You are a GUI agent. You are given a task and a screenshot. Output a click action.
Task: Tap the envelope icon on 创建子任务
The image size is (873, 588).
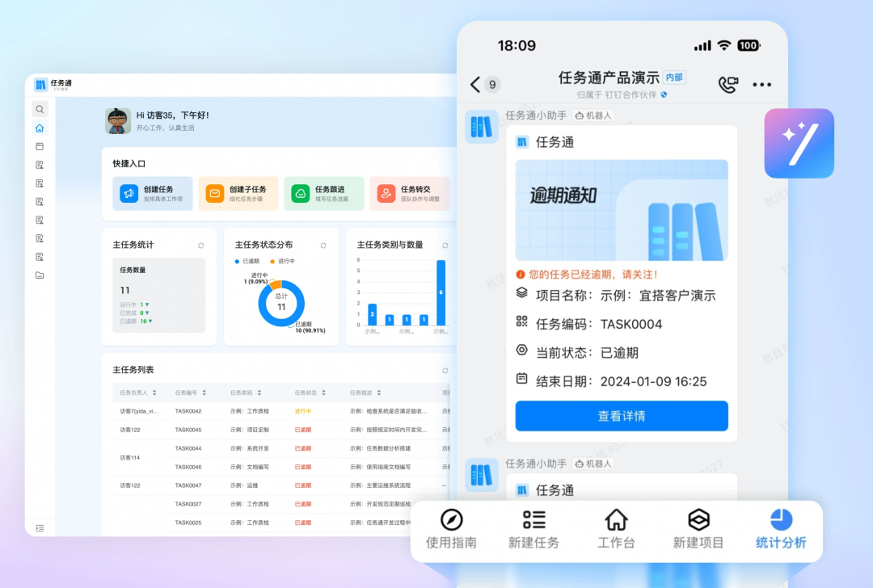214,194
